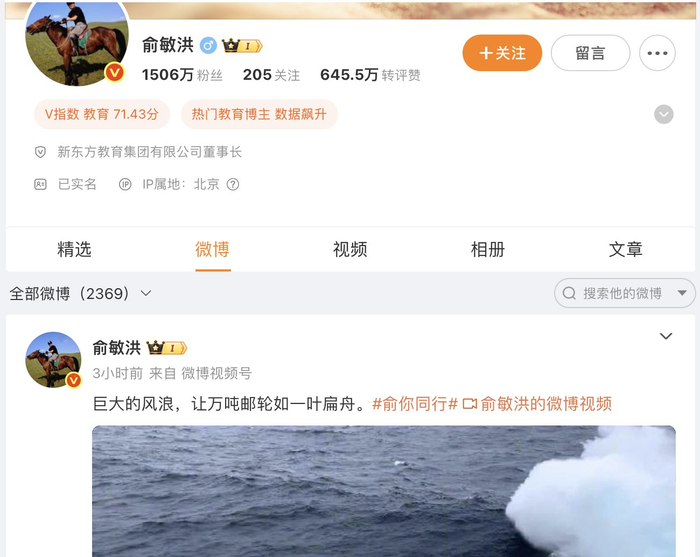700x557 pixels.
Task: Switch to the 视频 tab
Action: [350, 249]
